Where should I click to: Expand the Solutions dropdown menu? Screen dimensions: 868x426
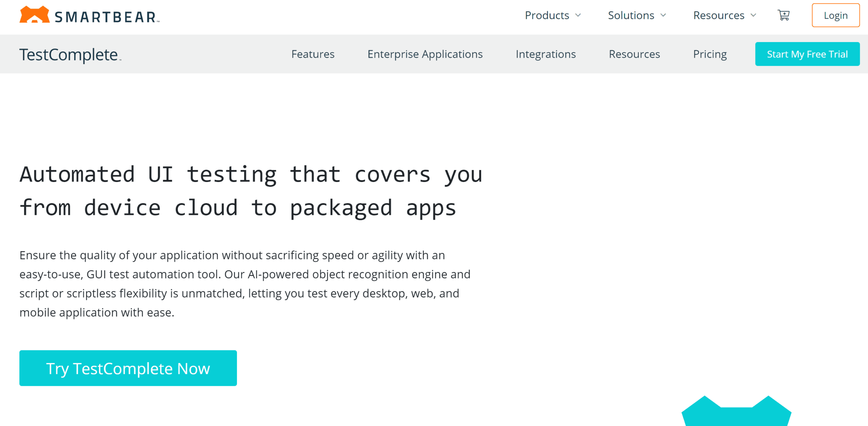coord(637,15)
